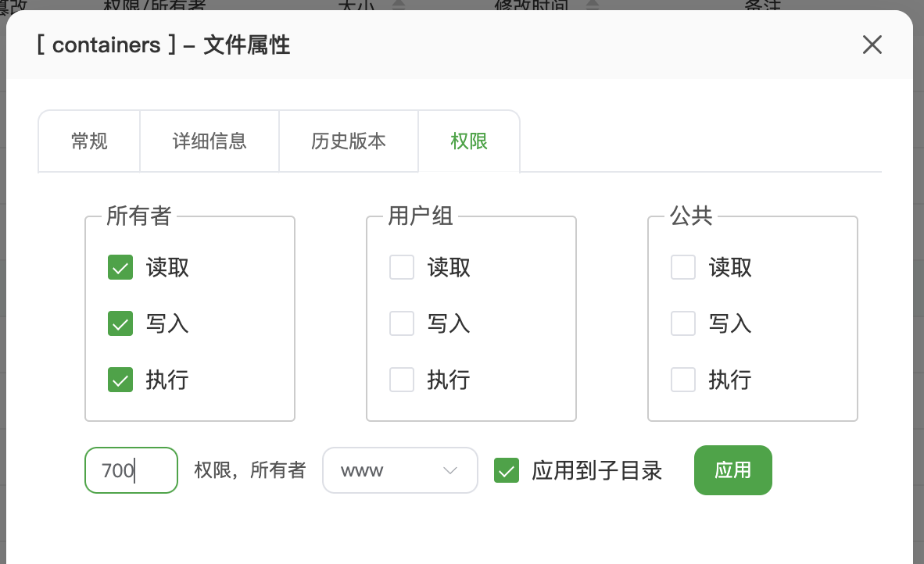Enable 用户组 执行 permission checkbox

[x=402, y=380]
